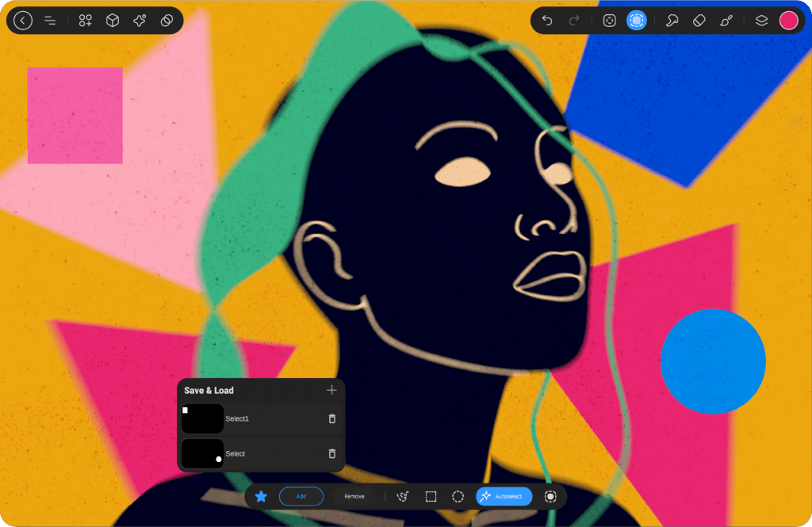Screen dimensions: 812x527
Task: Open the hamburger menu in top bar
Action: (50, 21)
